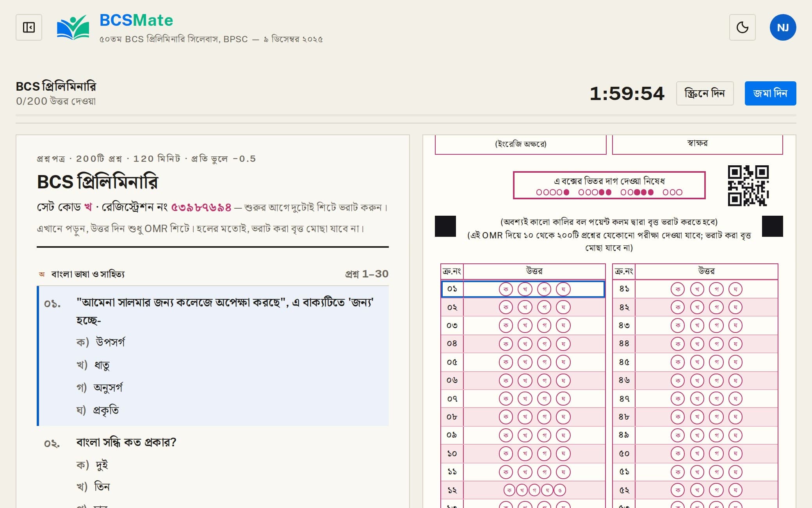The image size is (812, 508).
Task: Open the BCSMate title link
Action: coord(136,20)
